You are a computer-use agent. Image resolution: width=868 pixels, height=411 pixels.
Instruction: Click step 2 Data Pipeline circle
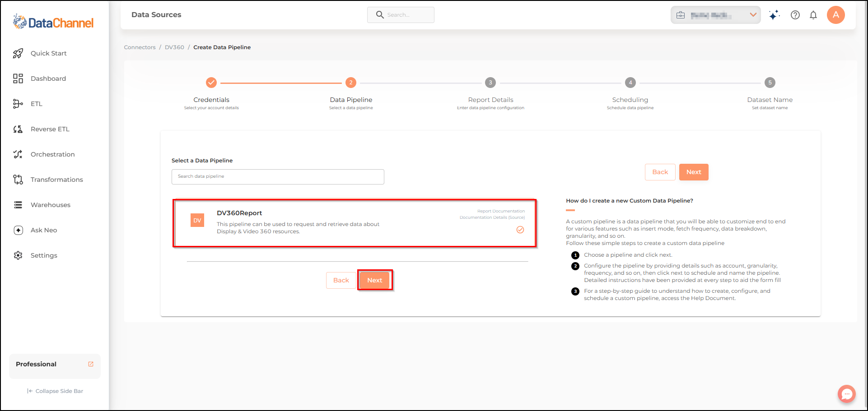(x=351, y=83)
